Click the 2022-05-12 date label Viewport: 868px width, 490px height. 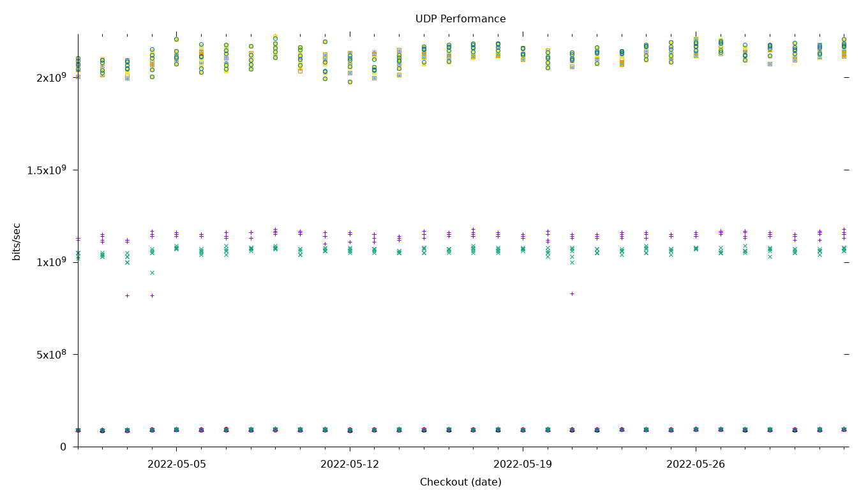pos(350,464)
